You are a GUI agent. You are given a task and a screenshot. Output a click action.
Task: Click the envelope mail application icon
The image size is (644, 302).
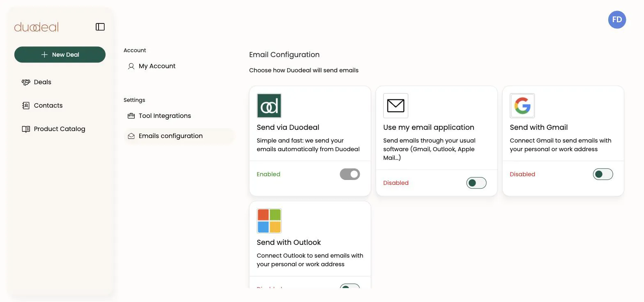point(396,106)
